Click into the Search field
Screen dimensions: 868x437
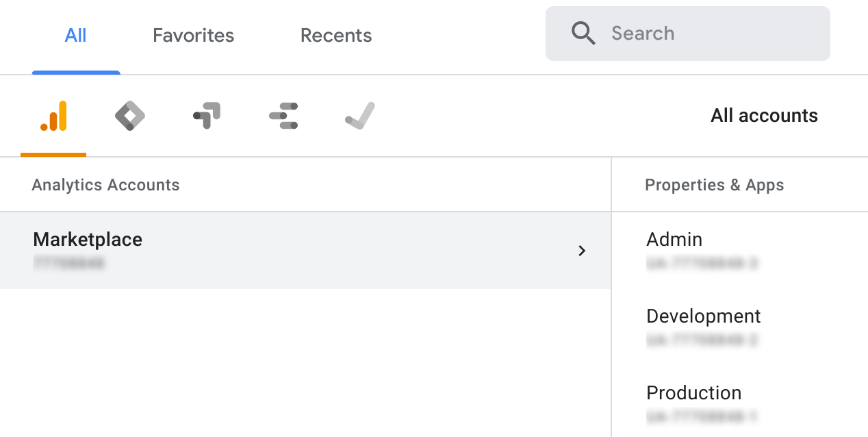[688, 34]
